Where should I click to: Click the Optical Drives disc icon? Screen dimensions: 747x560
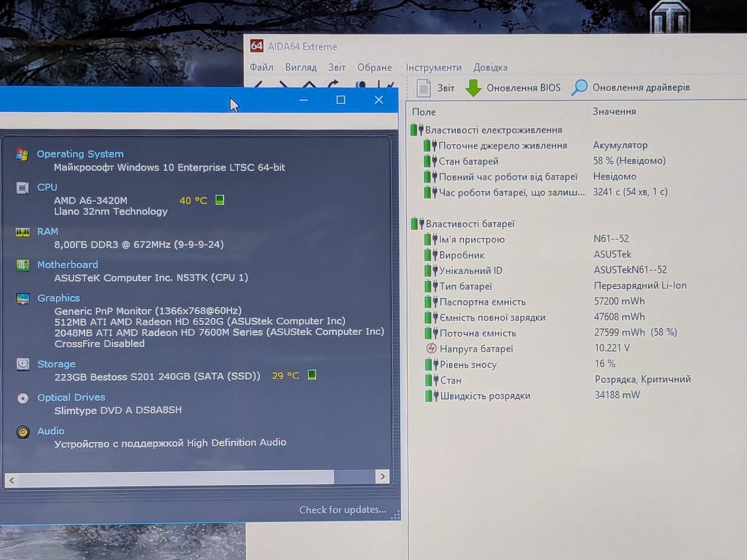tap(23, 398)
